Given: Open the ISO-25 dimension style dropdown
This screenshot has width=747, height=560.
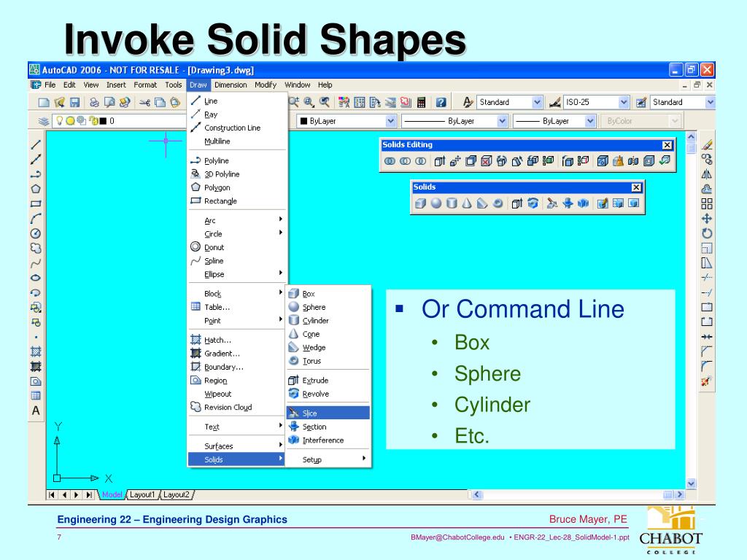Looking at the screenshot, I should 624,102.
